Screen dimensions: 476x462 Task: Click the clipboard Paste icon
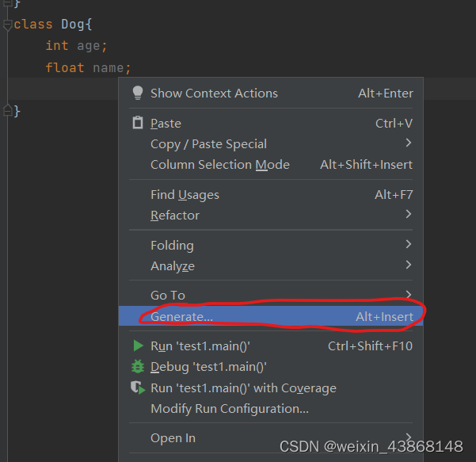click(138, 123)
